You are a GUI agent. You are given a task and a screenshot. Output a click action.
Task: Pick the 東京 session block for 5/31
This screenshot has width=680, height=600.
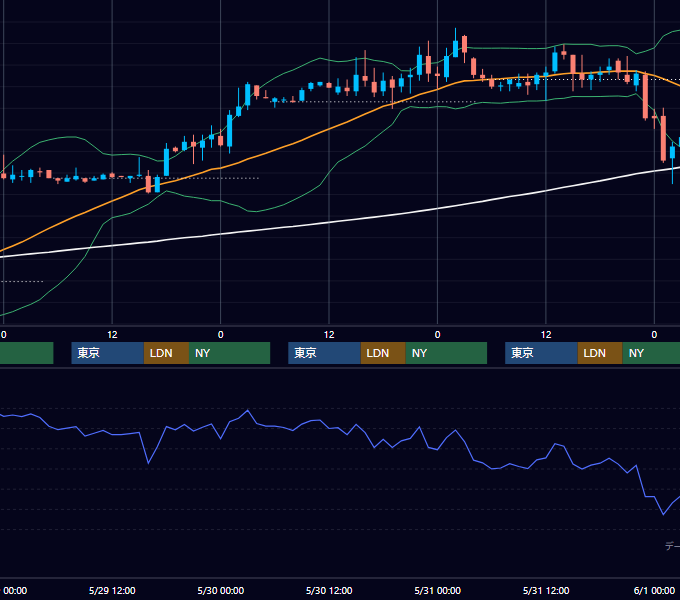[541, 353]
